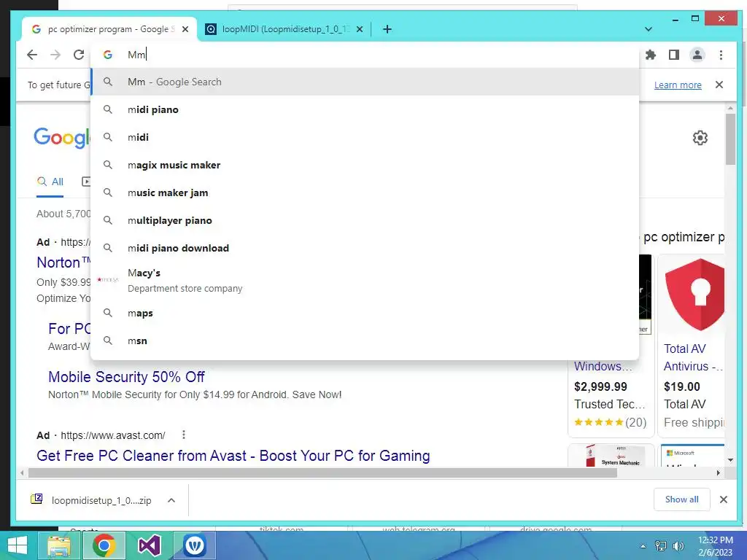
Task: Choose the 'Mm - Google Search' suggestion
Action: click(365, 82)
